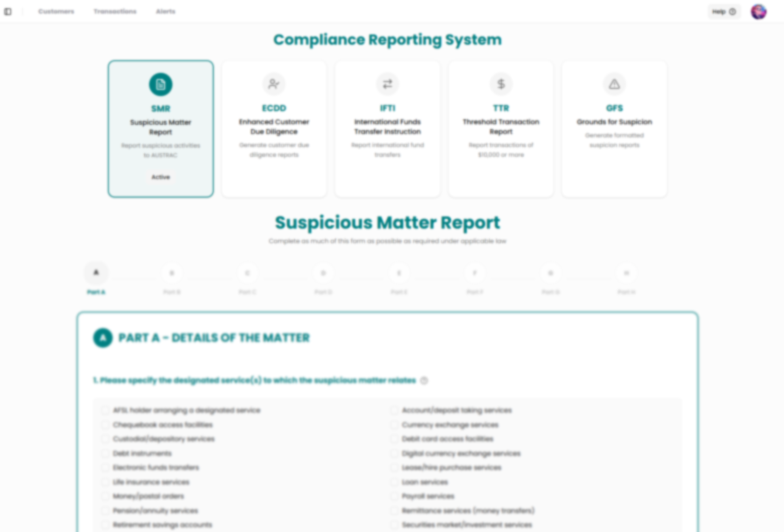Image resolution: width=784 pixels, height=532 pixels.
Task: Open the ECDD Enhanced Customer Due Diligence icon
Action: click(274, 83)
